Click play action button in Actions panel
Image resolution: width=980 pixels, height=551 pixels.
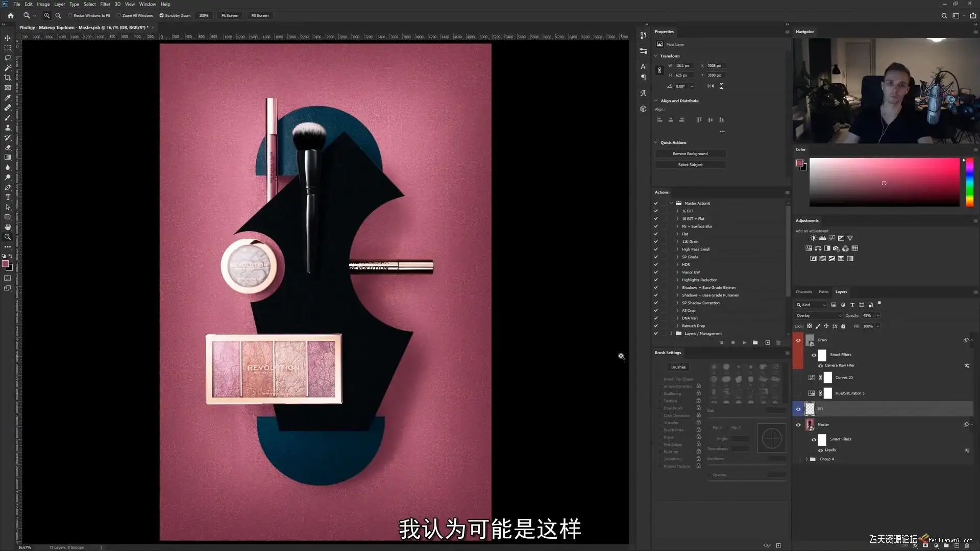pyautogui.click(x=744, y=343)
